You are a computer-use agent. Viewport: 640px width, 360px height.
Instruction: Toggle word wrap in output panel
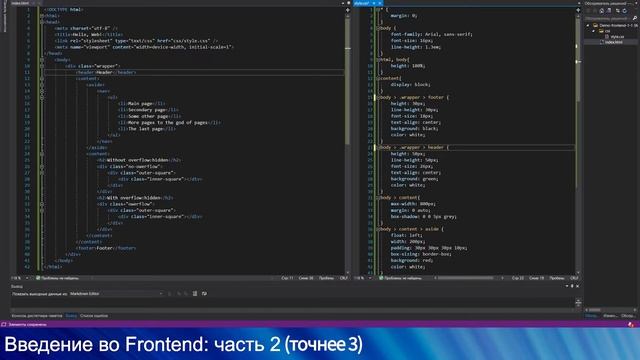204,293
